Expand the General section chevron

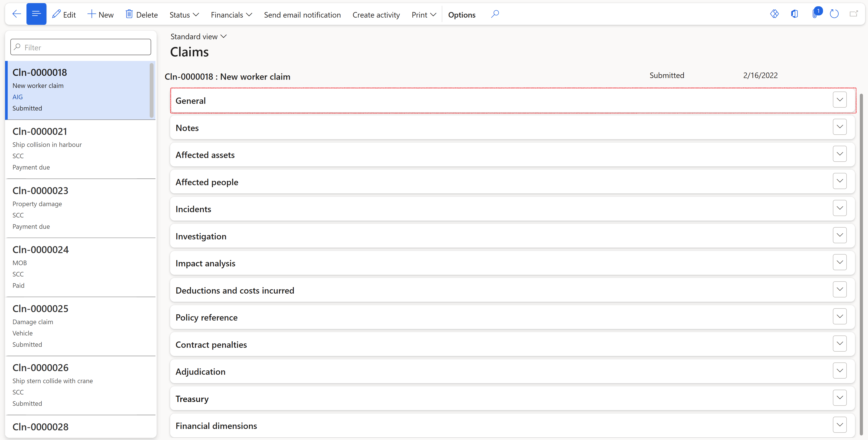pyautogui.click(x=839, y=100)
